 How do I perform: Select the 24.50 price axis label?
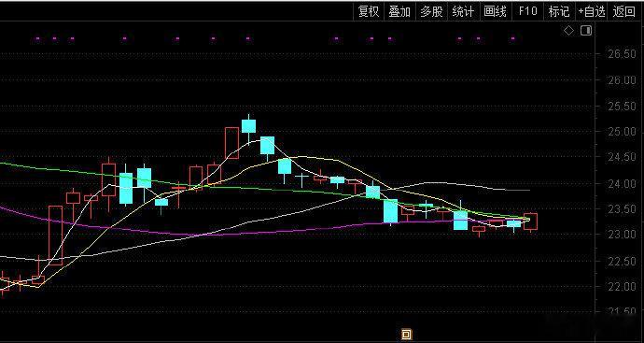[x=621, y=157]
